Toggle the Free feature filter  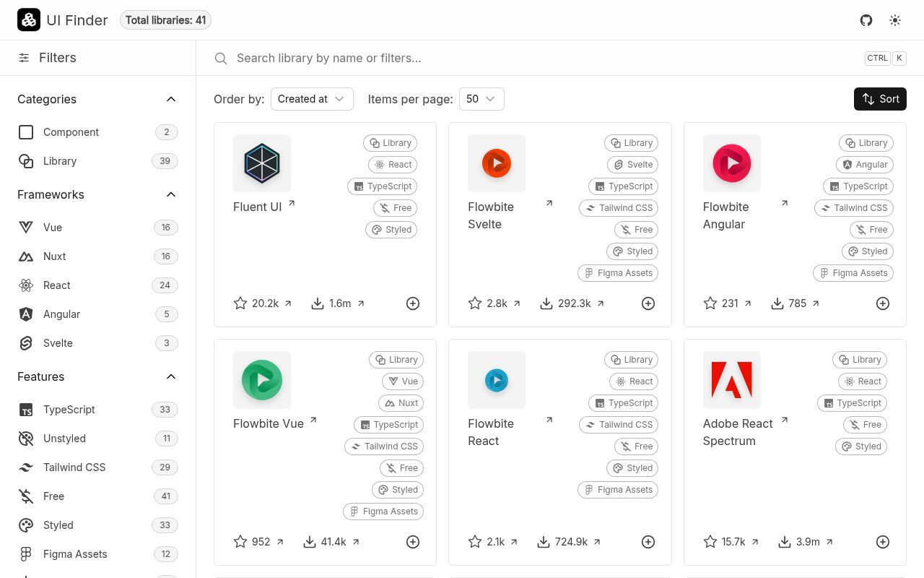[97, 496]
